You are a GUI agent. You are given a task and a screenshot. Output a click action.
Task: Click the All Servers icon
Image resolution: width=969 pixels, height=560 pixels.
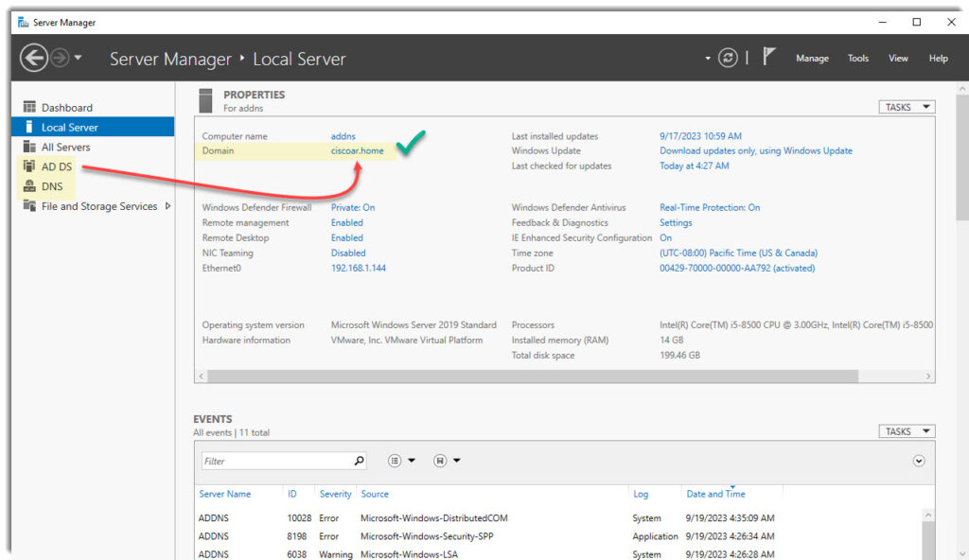tap(29, 147)
